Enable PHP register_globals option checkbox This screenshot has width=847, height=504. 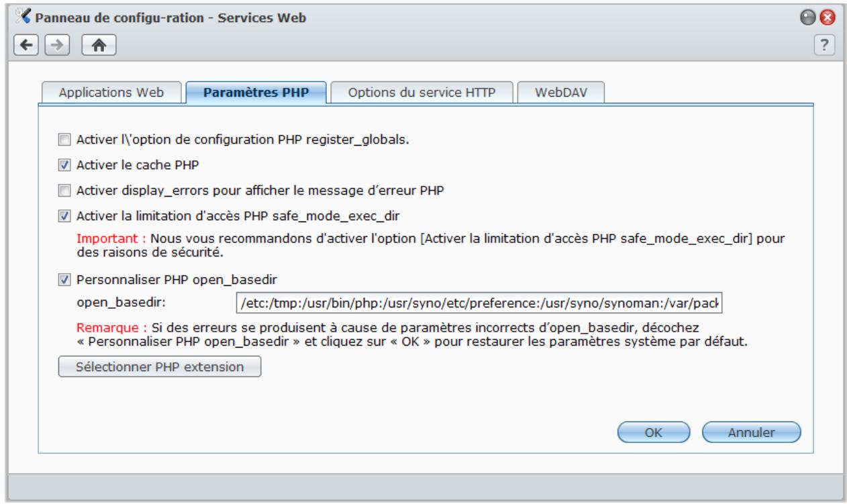pyautogui.click(x=64, y=140)
